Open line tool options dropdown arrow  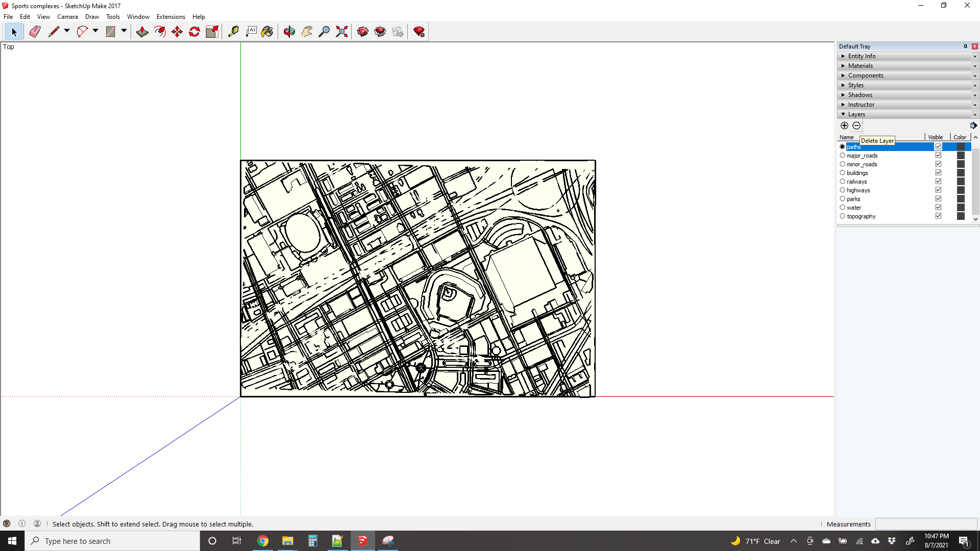tap(66, 31)
